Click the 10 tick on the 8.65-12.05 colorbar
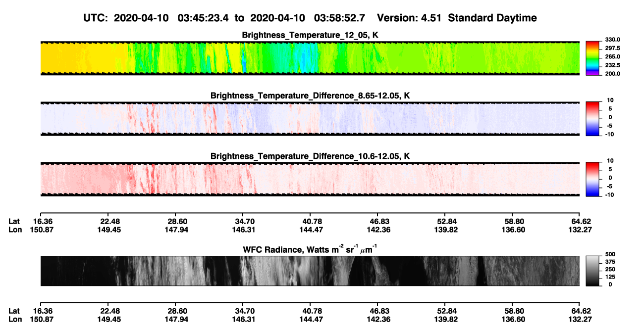 point(610,100)
